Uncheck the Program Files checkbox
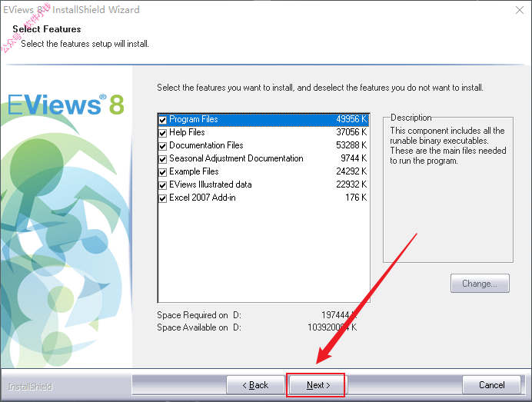This screenshot has width=532, height=402. (x=162, y=120)
